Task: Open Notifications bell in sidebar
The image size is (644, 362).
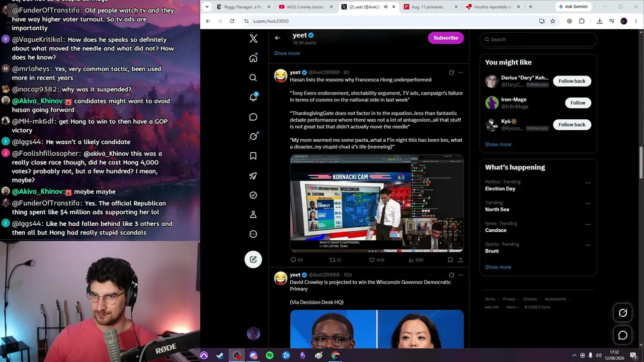Action: (x=253, y=97)
